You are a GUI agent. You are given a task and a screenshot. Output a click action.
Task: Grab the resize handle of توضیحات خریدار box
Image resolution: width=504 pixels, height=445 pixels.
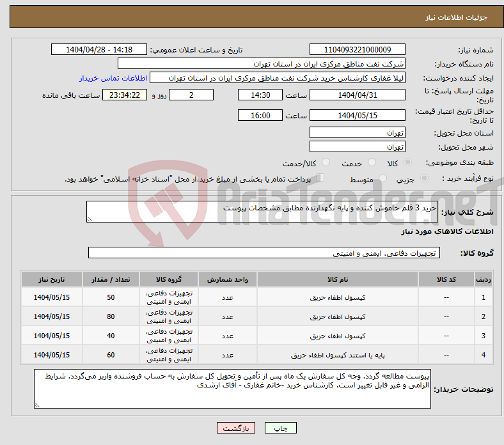[x=38, y=404]
